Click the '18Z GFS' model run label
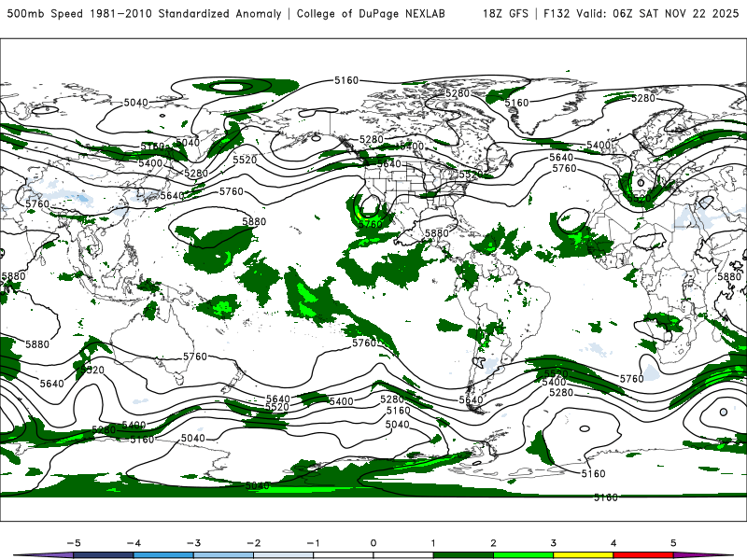This screenshot has height=560, width=747. [x=505, y=13]
